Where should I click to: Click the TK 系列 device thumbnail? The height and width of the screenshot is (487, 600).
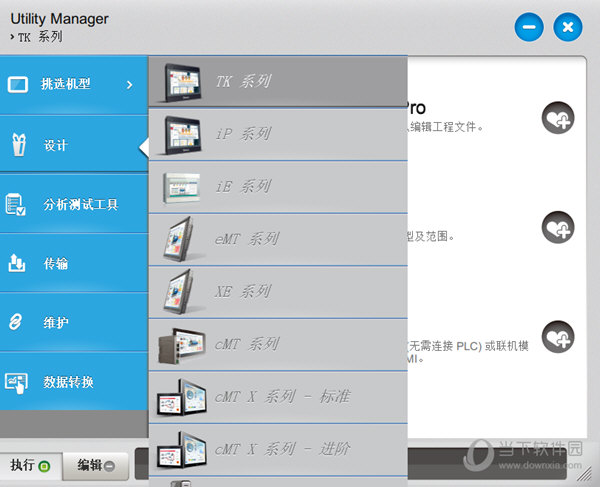click(182, 83)
